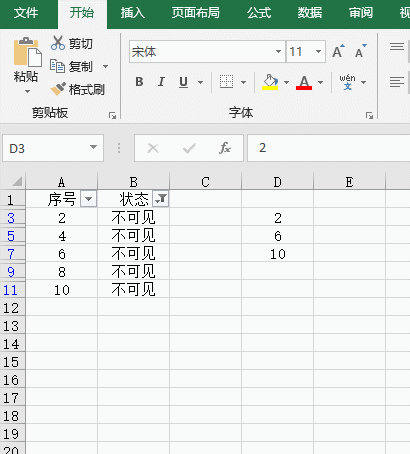Image resolution: width=410 pixels, height=454 pixels.
Task: Open the 状态 active filter button
Action: tap(161, 199)
